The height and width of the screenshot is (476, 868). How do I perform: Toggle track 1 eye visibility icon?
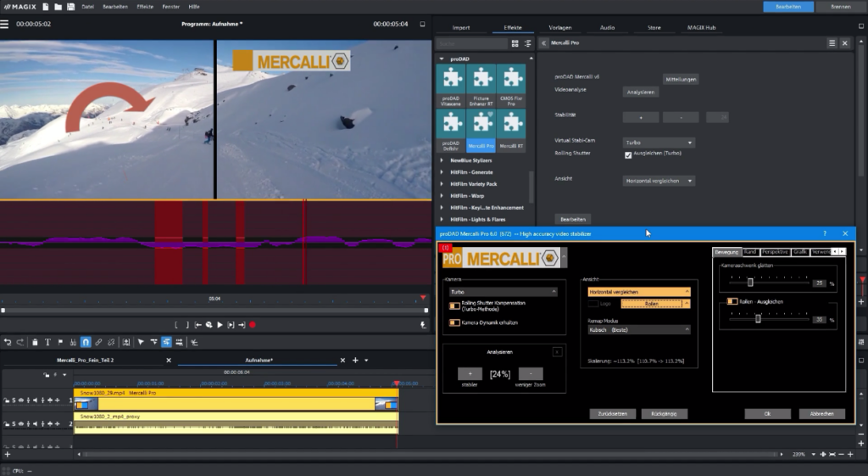(21, 400)
